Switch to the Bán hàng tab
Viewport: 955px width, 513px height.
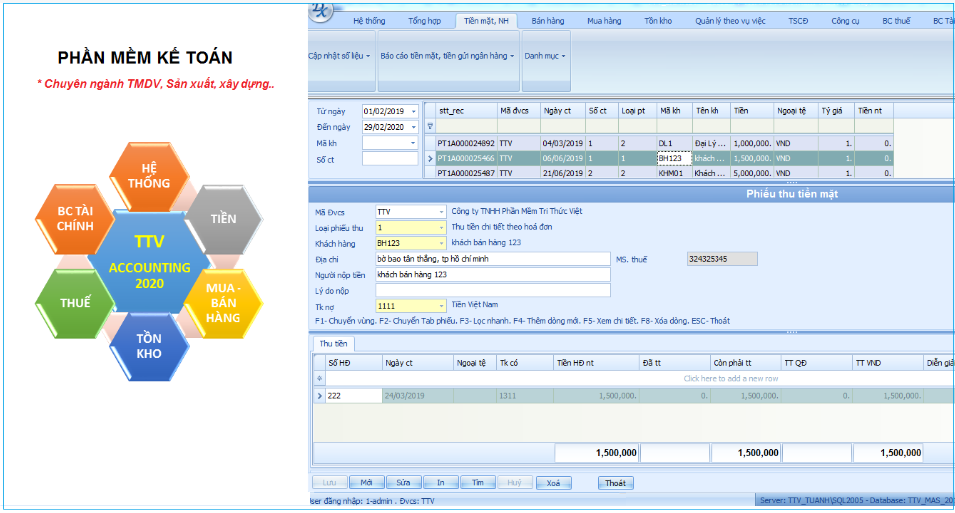(x=548, y=21)
